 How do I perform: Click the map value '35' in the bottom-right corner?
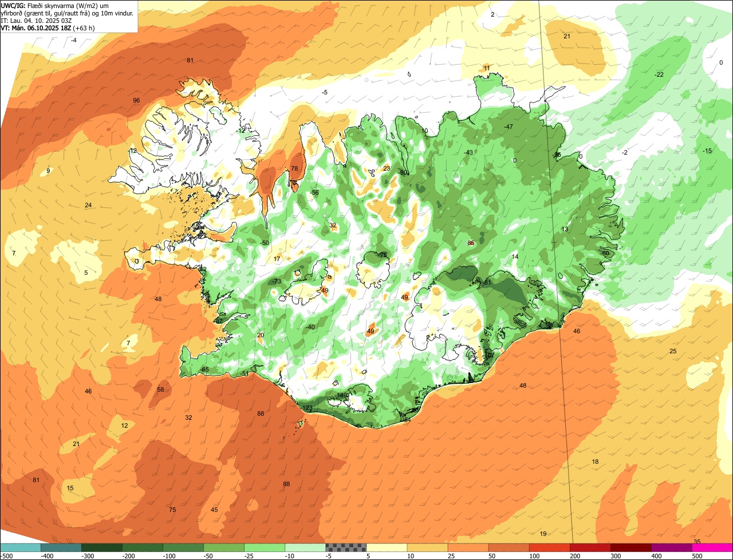point(697,542)
